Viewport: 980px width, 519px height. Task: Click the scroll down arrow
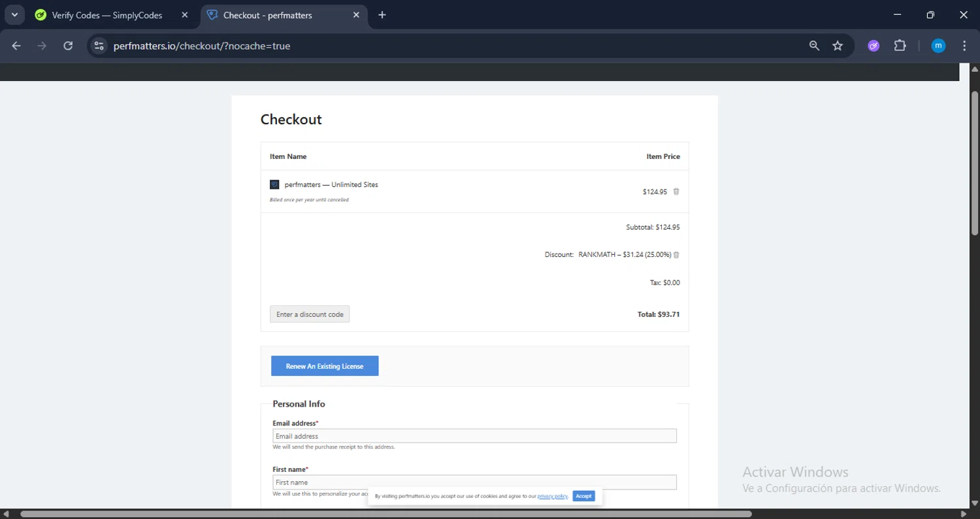(x=975, y=504)
